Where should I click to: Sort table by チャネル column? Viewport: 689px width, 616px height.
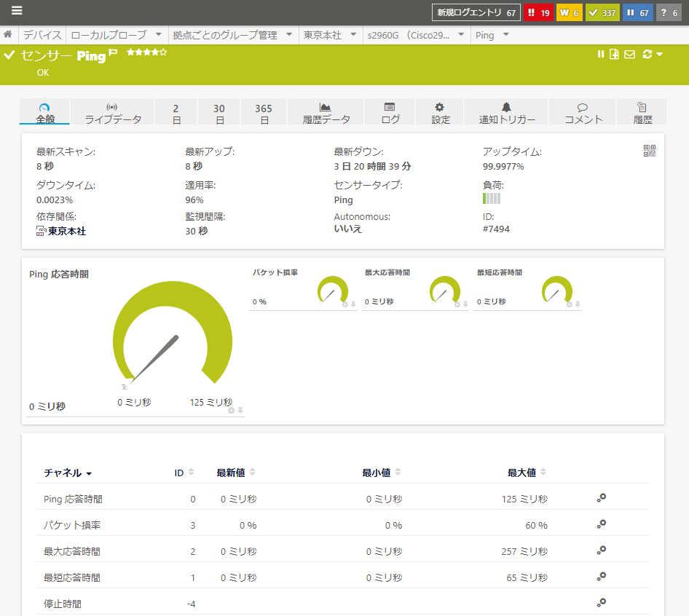(x=67, y=473)
